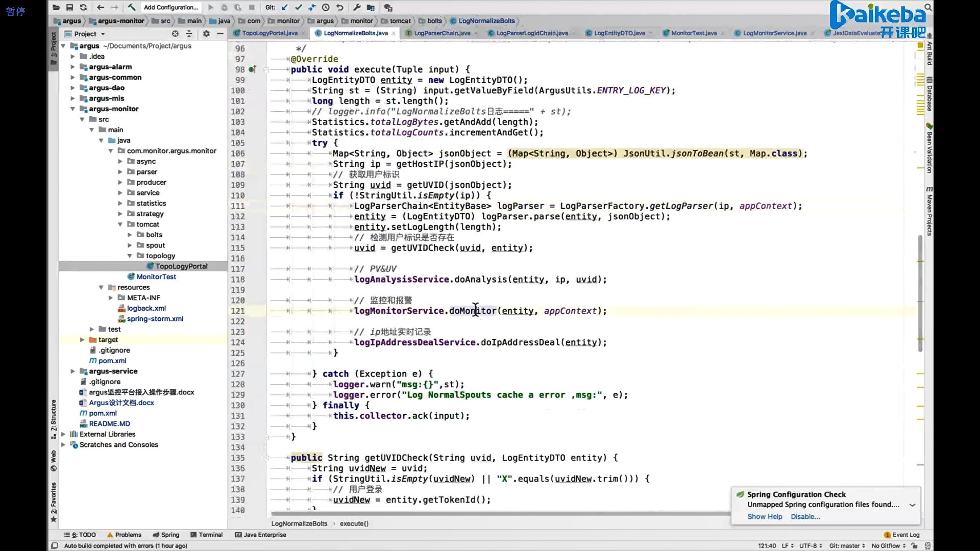Image resolution: width=980 pixels, height=551 pixels.
Task: Switch to LogParserChain.java editor tab
Action: pyautogui.click(x=442, y=33)
